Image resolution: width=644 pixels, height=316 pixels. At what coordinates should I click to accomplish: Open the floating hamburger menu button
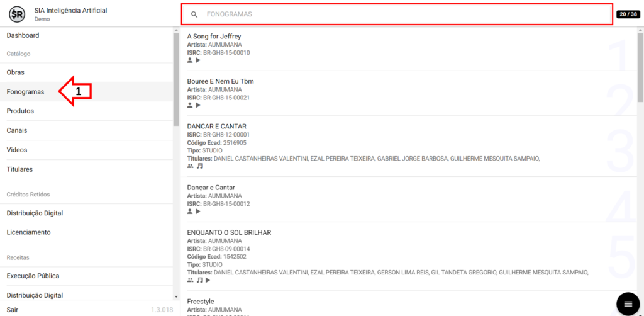point(627,304)
